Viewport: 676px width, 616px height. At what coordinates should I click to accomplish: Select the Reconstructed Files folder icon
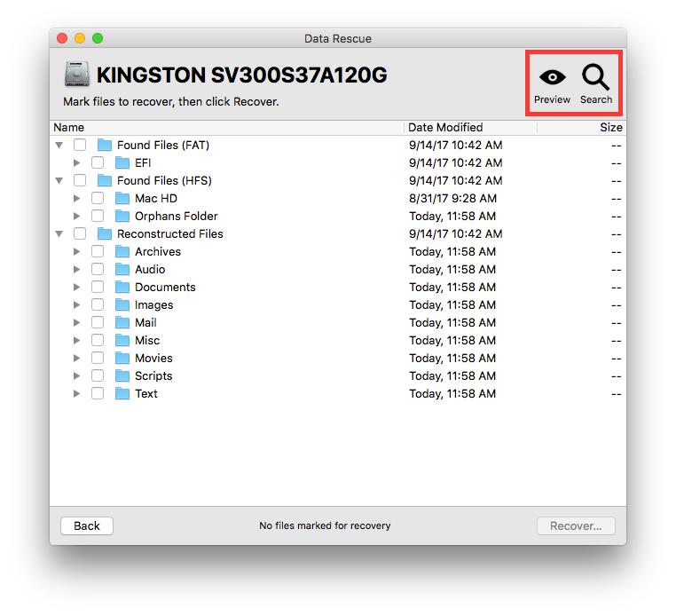pos(105,233)
